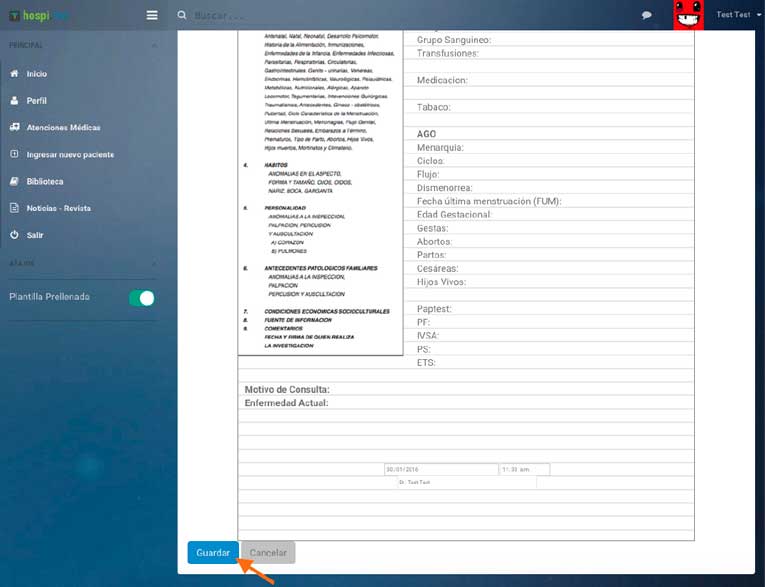Collapse the PRINCIPAL sidebar section
Viewport: 765px width, 587px height.
point(153,46)
